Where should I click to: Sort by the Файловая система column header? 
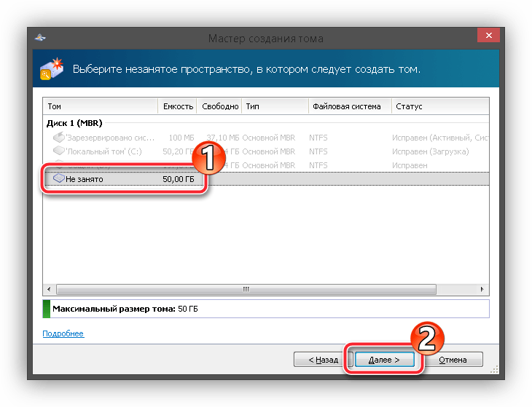[350, 106]
